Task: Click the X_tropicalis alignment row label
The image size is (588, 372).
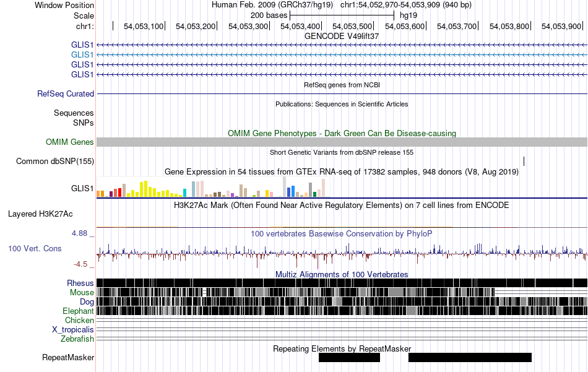Action: coord(73,330)
